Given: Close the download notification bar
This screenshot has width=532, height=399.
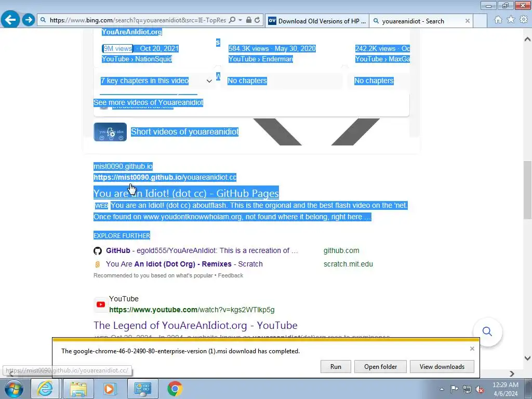Looking at the screenshot, I should pos(472,349).
